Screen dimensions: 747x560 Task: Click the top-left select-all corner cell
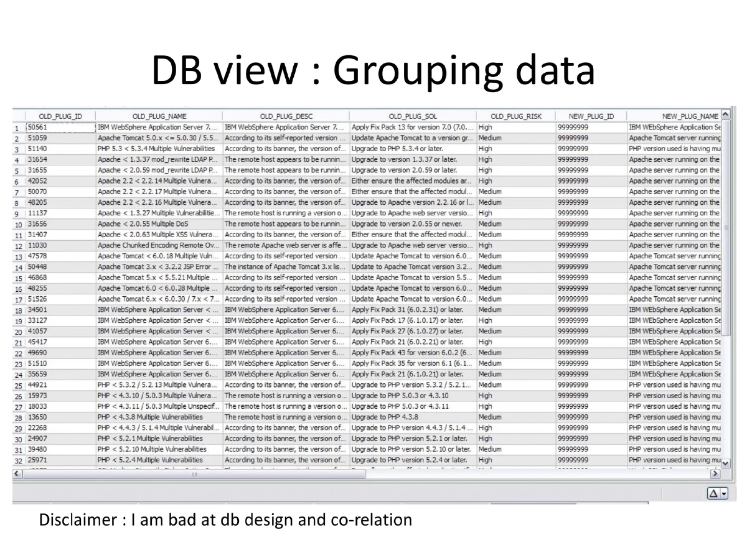pyautogui.click(x=19, y=116)
